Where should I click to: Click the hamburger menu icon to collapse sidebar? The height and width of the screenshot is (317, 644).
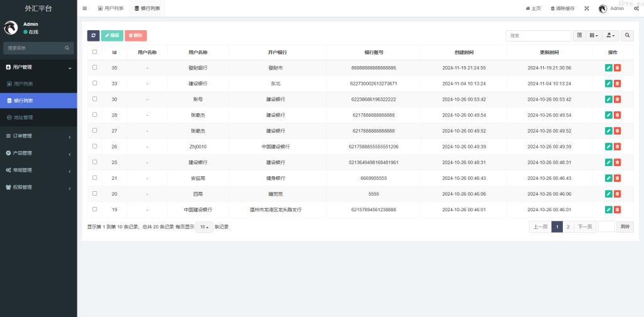click(x=85, y=8)
